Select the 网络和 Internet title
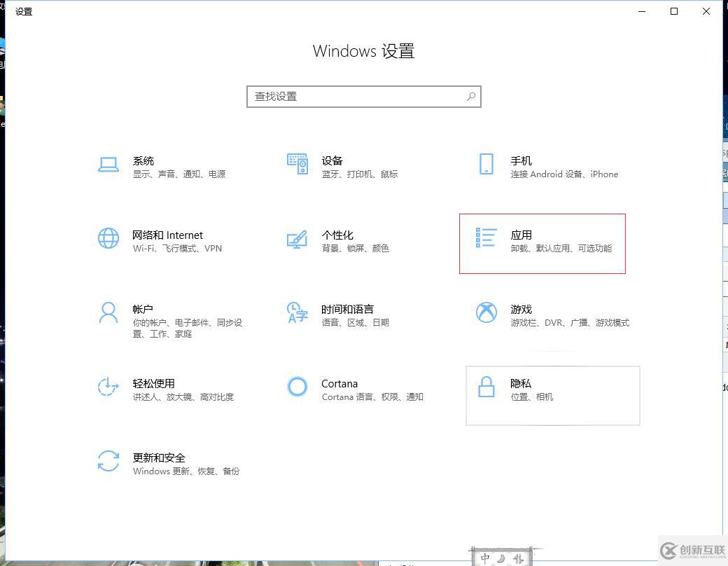 167,235
